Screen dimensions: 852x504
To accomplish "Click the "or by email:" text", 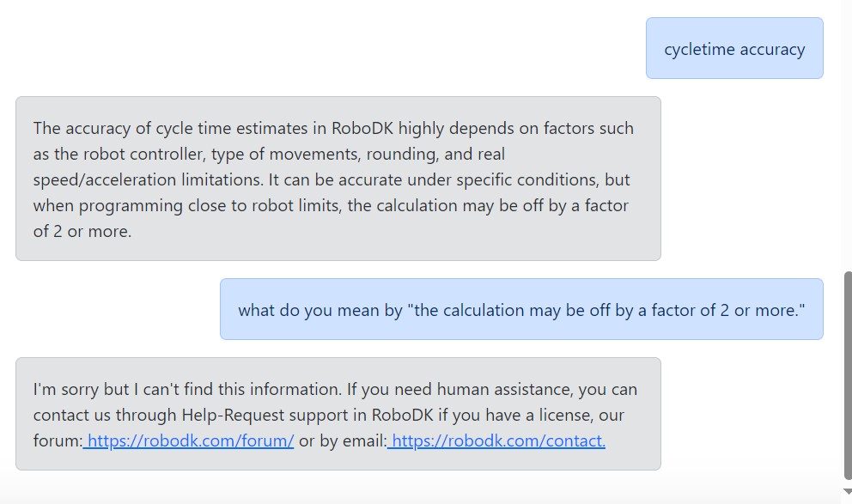I will click(343, 441).
